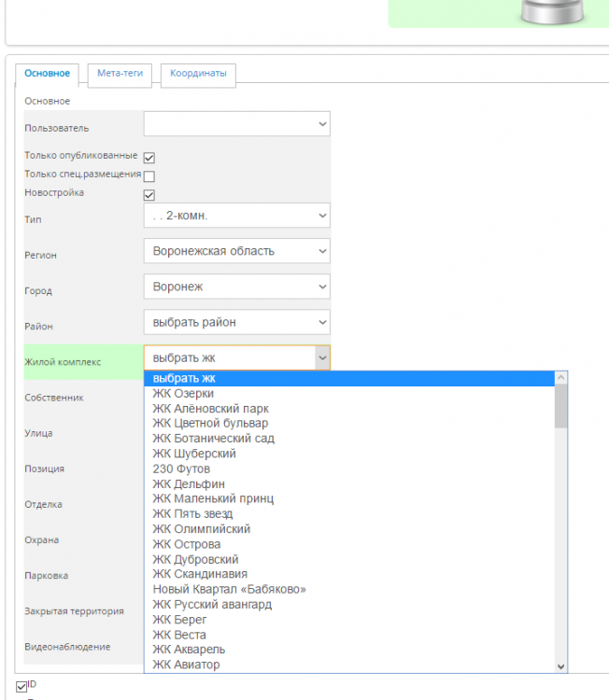Open the Город dropdown set to Воронеж
The width and height of the screenshot is (609, 700).
coord(236,287)
